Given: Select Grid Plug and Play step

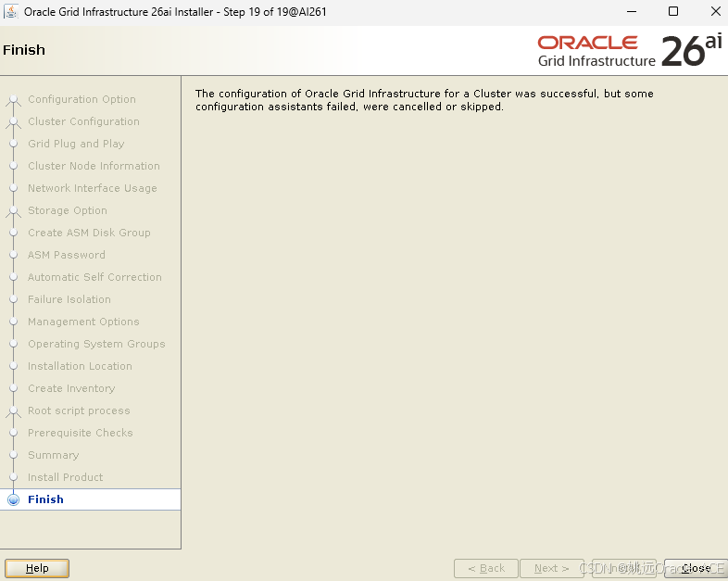Looking at the screenshot, I should click(76, 144).
